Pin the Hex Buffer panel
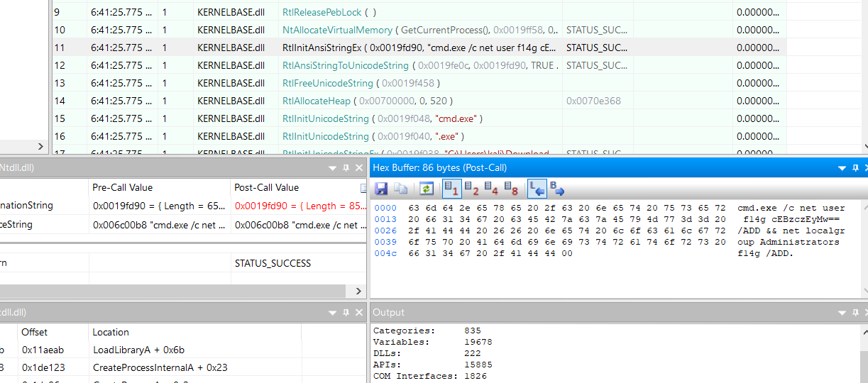This screenshot has height=383, width=868. pos(856,168)
